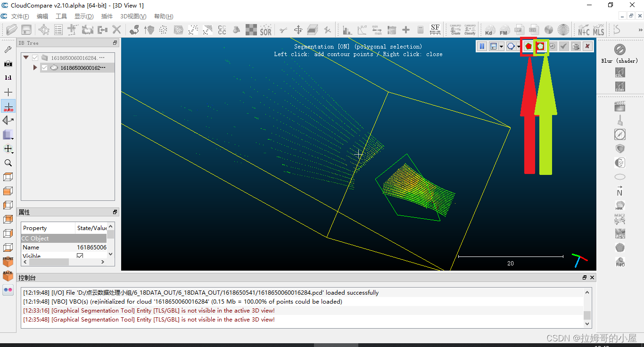Screen dimensions: 644x347
Task: Open the 显示(D) menu
Action: (84, 17)
